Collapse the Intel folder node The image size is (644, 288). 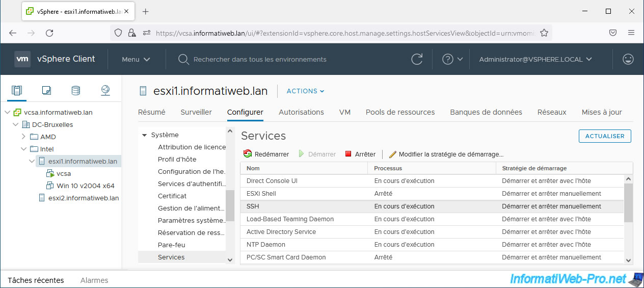23,149
